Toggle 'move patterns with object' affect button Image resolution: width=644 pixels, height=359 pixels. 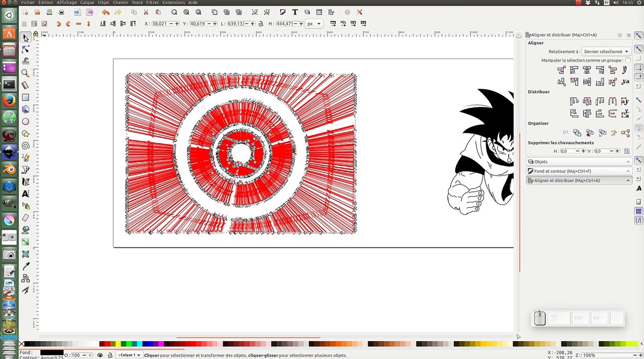[x=363, y=24]
